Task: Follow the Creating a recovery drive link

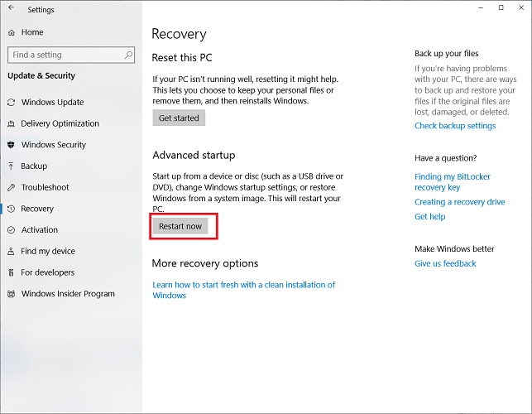Action: pos(459,202)
